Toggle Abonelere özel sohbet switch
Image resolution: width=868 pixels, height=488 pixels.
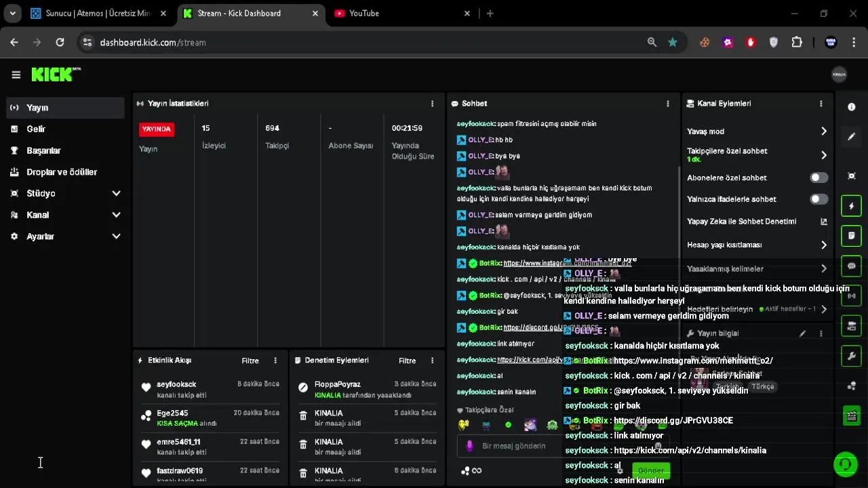(x=819, y=178)
